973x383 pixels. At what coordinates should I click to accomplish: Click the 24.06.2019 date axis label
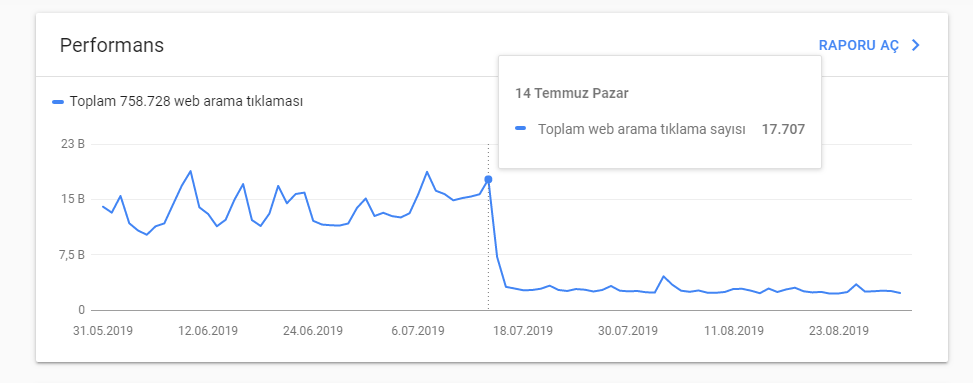click(313, 331)
